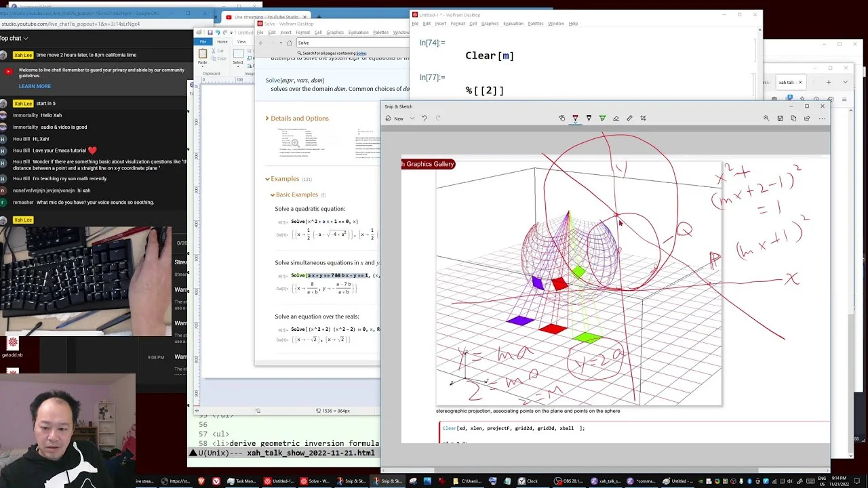Choose the red Ballpoint pen tool
This screenshot has height=488, width=868.
tap(575, 118)
